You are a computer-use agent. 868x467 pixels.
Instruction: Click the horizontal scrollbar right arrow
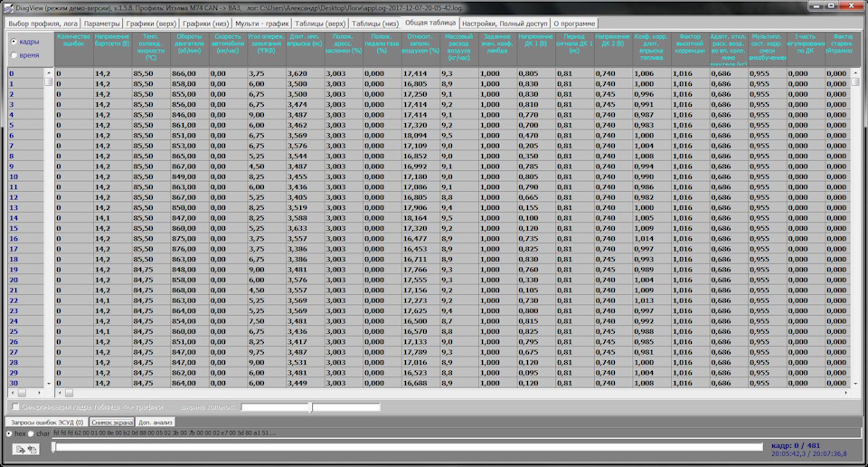[844, 394]
